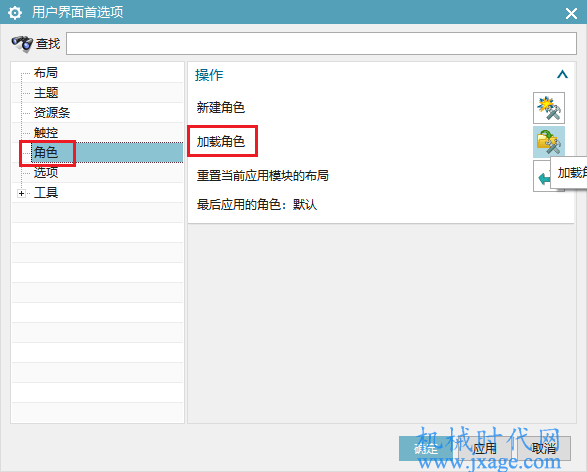Open the 资源条 category
The width and height of the screenshot is (587, 472).
tap(52, 113)
